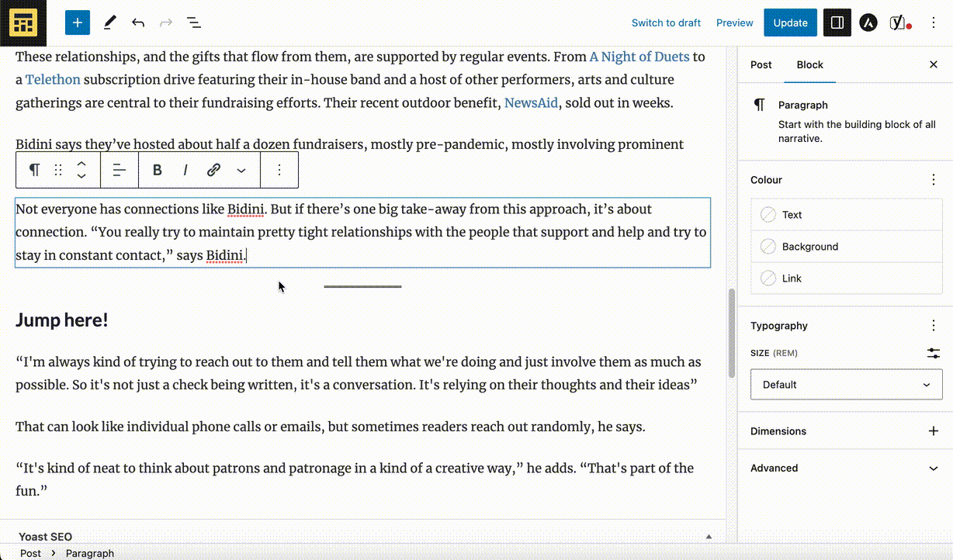Toggle bold formatting in block toolbar
Image resolution: width=953 pixels, height=560 pixels.
[x=158, y=170]
